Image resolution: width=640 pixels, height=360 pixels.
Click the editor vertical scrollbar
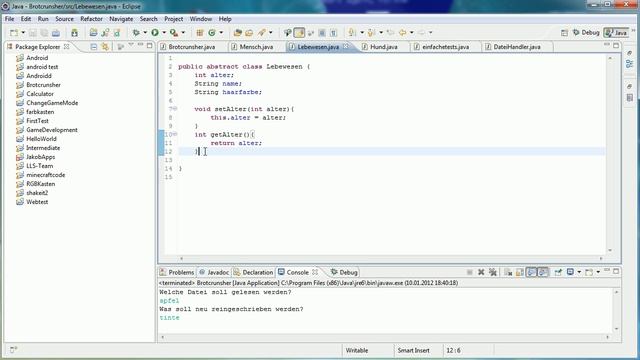pyautogui.click(x=610, y=154)
